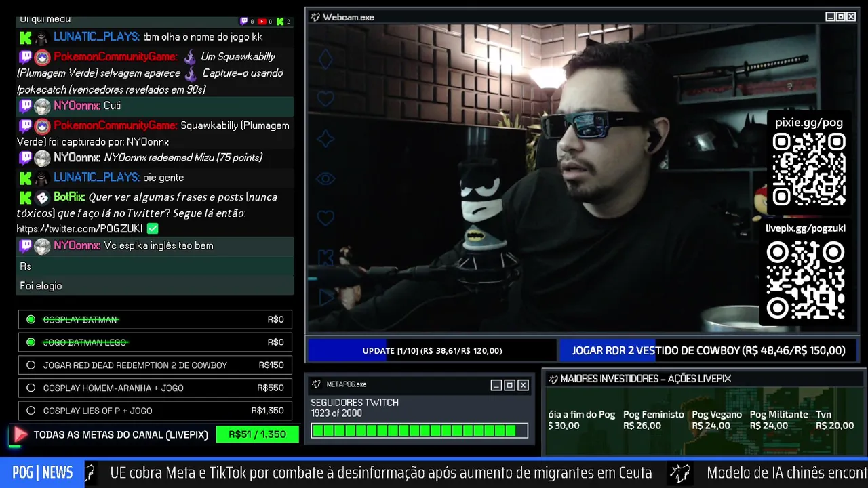Click the JOGAR RDR 2 progress bar
868x488 pixels.
(x=709, y=351)
